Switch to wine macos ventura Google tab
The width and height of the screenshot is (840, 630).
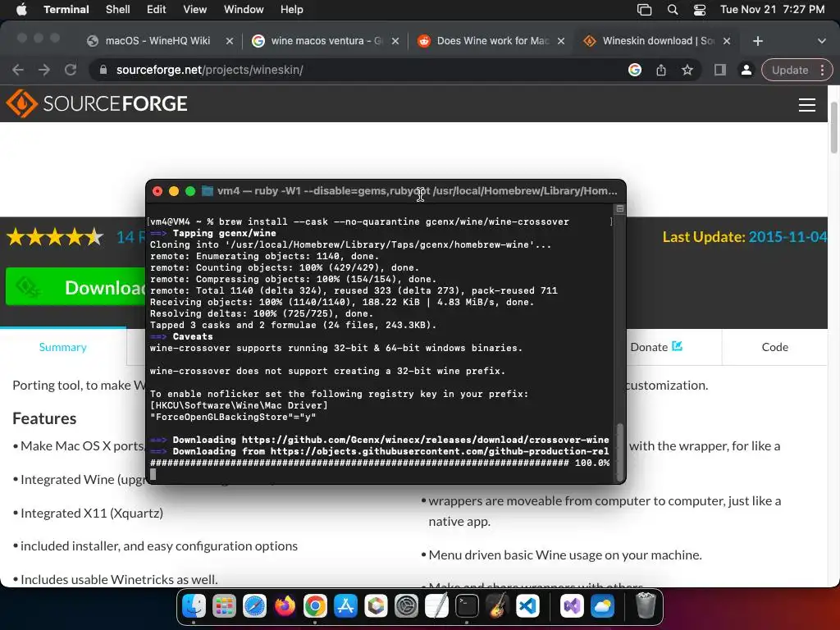pyautogui.click(x=326, y=41)
